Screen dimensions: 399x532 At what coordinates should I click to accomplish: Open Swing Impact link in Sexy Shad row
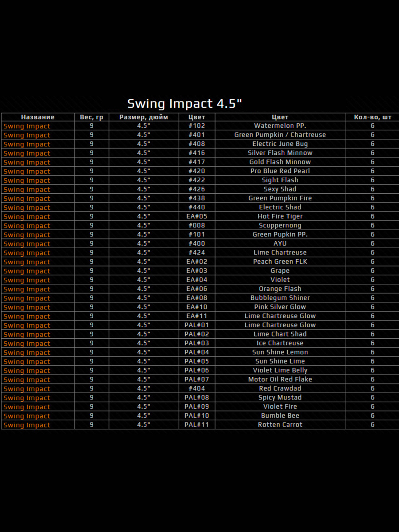(x=27, y=189)
